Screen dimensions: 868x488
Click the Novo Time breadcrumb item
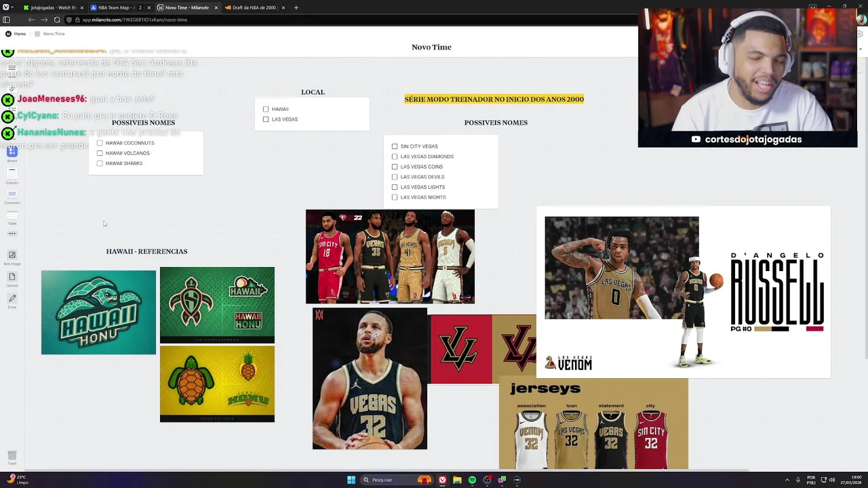[x=54, y=34]
